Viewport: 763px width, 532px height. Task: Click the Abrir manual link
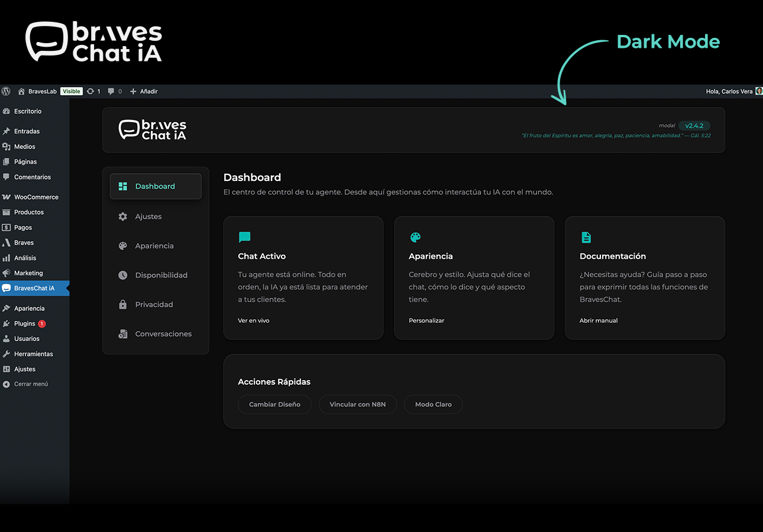[598, 321]
